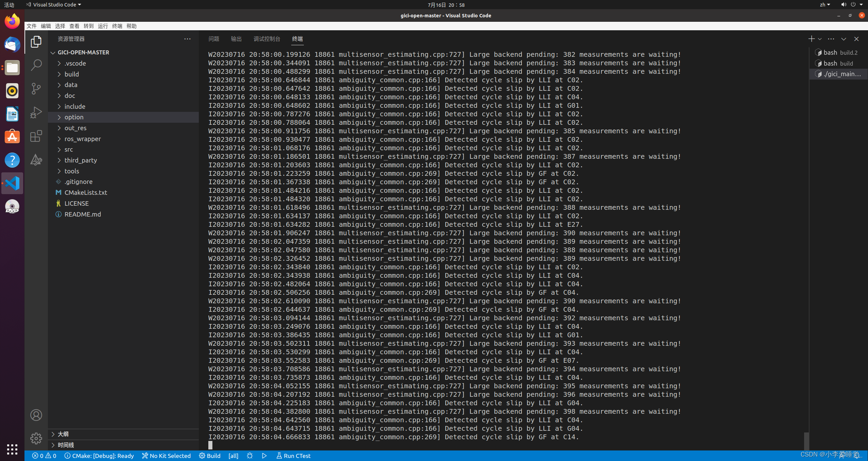Screen dimensions: 868x461
Task: Open the Source Control view
Action: coord(36,88)
